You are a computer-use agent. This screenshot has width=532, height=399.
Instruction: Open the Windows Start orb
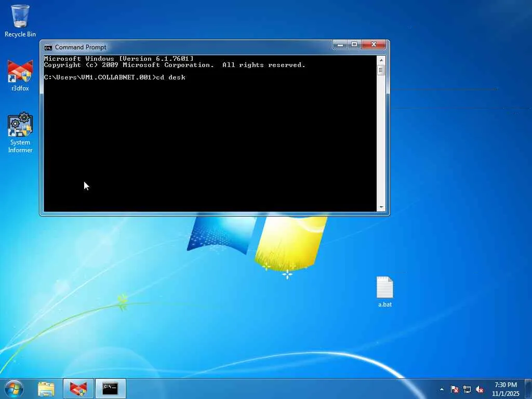[x=14, y=389]
